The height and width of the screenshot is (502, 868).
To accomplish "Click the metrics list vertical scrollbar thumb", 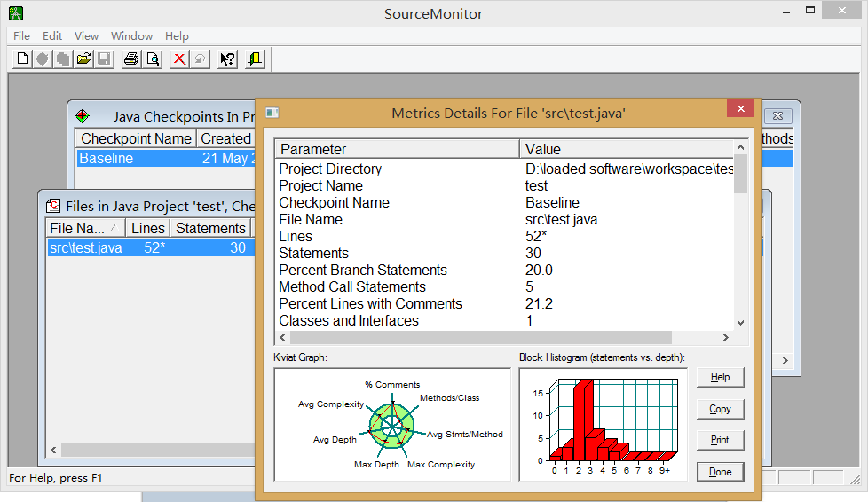I will click(741, 174).
